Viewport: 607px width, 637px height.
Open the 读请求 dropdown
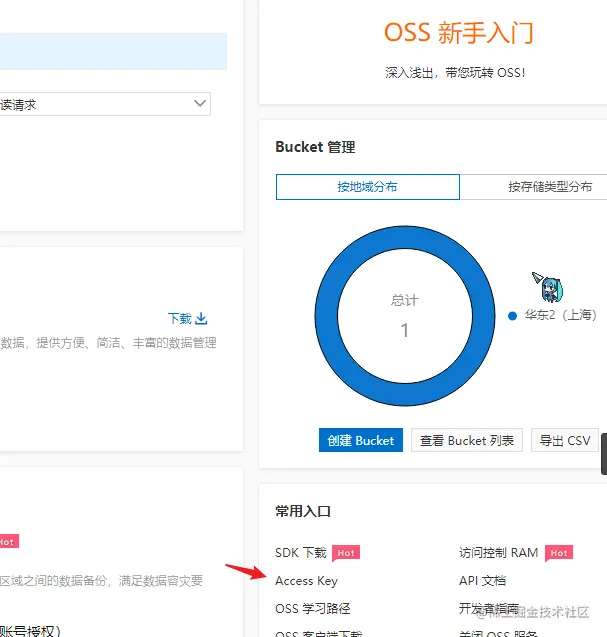tap(105, 104)
